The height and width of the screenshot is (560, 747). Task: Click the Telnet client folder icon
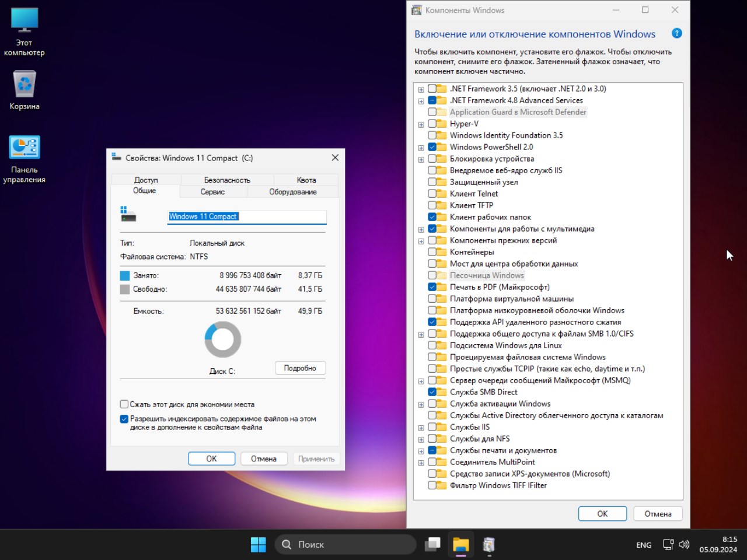click(x=442, y=194)
